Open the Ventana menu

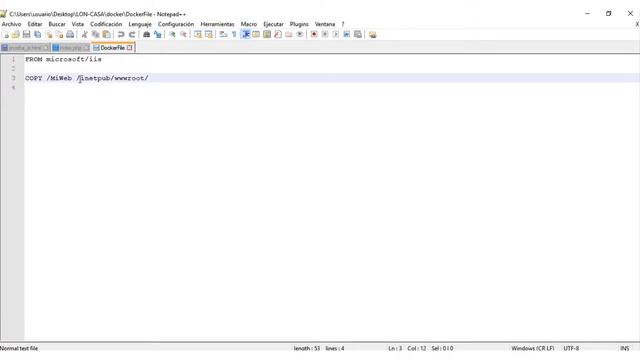pyautogui.click(x=325, y=24)
